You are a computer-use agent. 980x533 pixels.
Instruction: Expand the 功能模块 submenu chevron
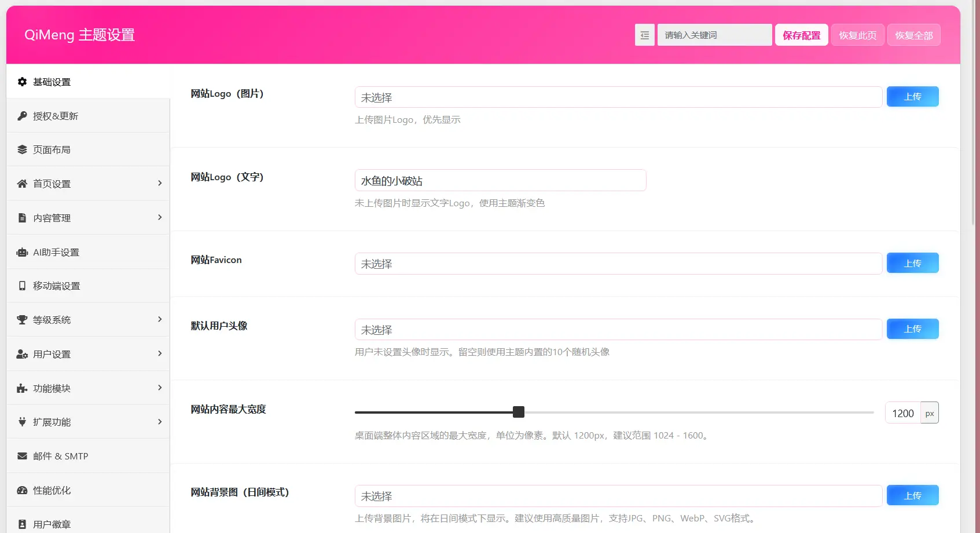tap(160, 388)
